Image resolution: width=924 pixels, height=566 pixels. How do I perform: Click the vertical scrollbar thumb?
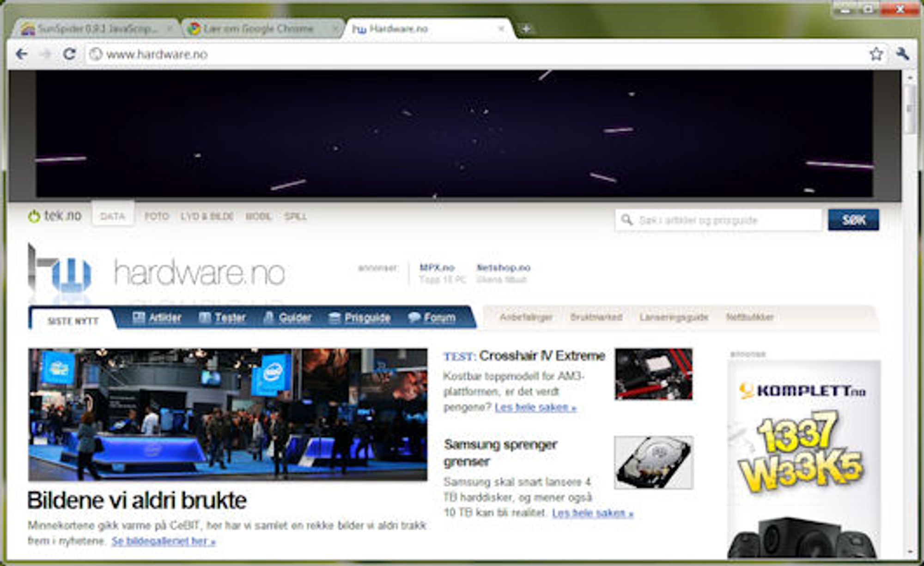(x=910, y=109)
